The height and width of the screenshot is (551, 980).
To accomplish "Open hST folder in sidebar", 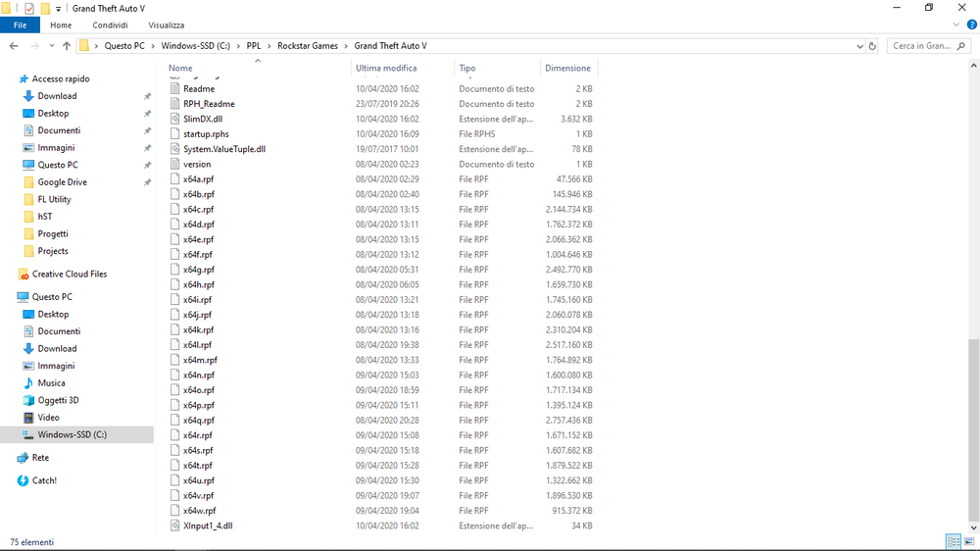I will click(45, 217).
